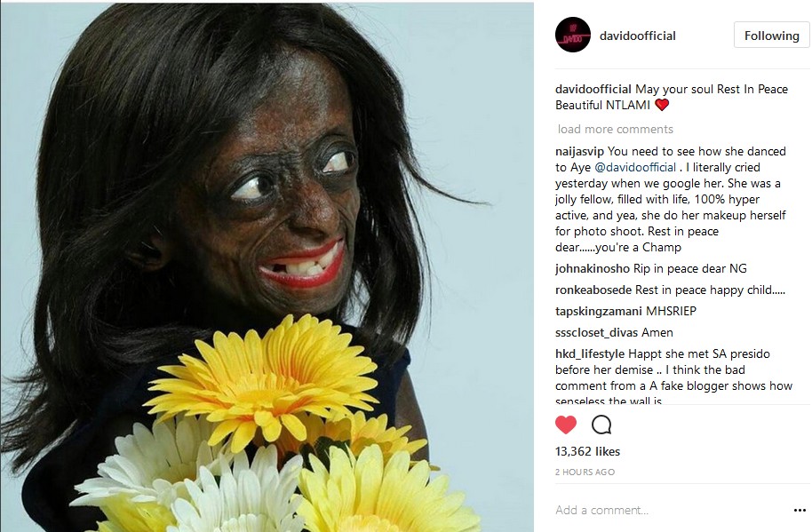Open tapskingzamani commenter profile
Viewport: 812px width, 532px height.
tap(592, 311)
